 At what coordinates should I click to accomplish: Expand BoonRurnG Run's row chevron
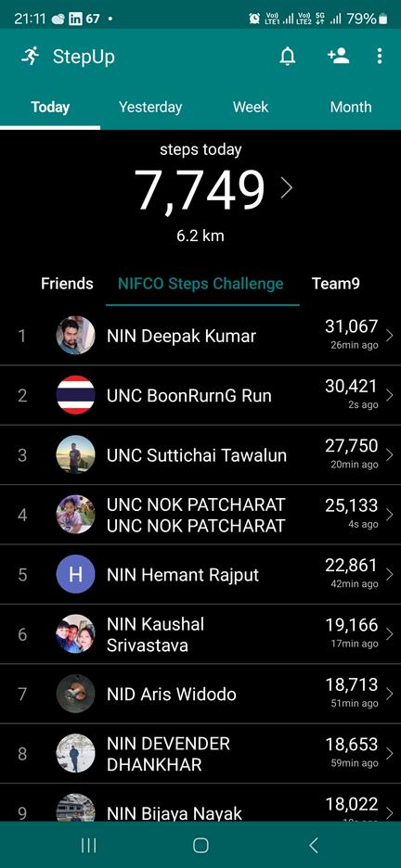[x=389, y=395]
